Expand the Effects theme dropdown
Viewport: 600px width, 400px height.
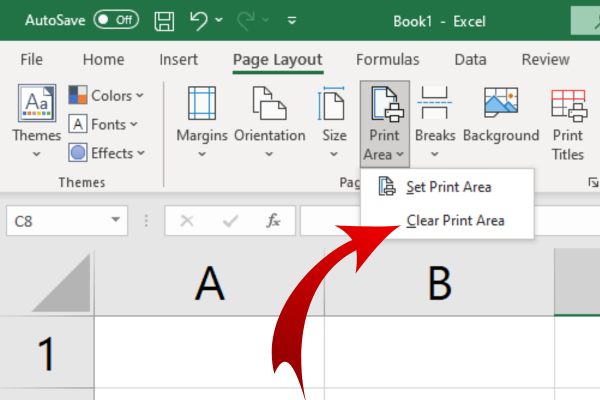point(107,153)
